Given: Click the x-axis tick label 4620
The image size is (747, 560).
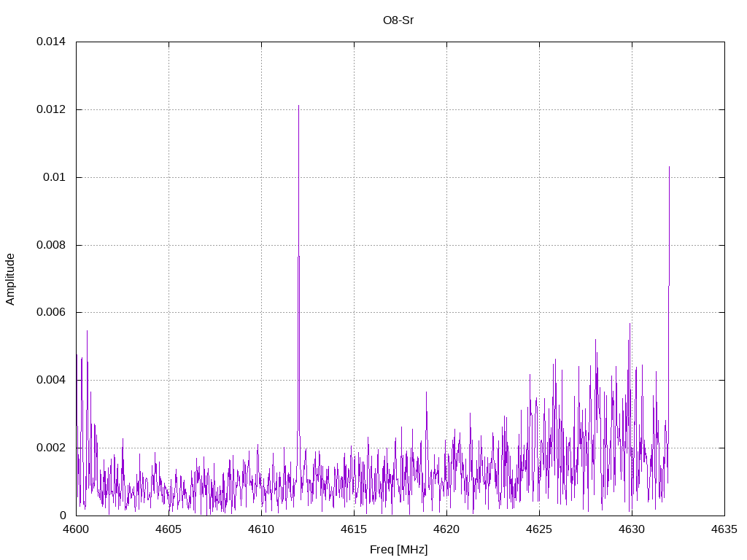Looking at the screenshot, I should [447, 529].
